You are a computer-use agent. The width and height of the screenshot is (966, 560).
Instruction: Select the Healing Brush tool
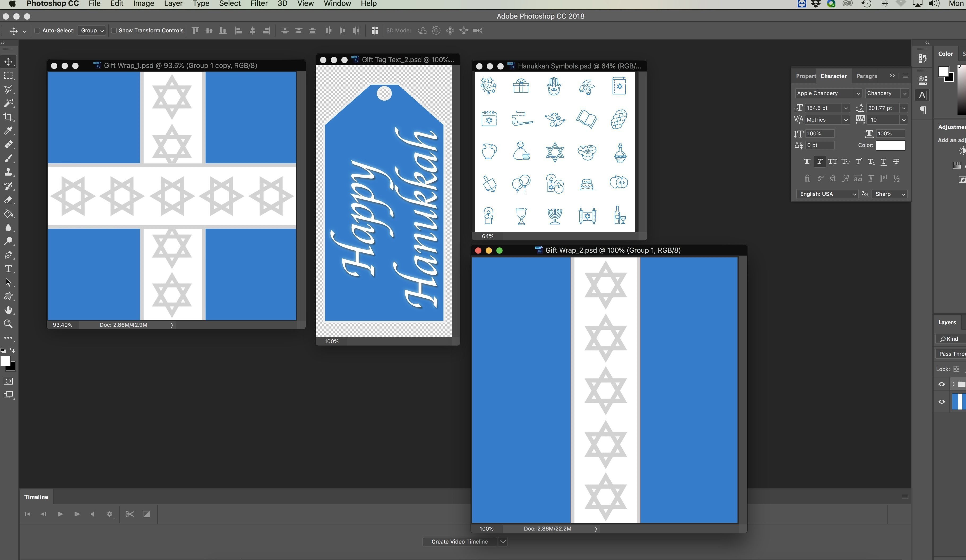tap(8, 144)
